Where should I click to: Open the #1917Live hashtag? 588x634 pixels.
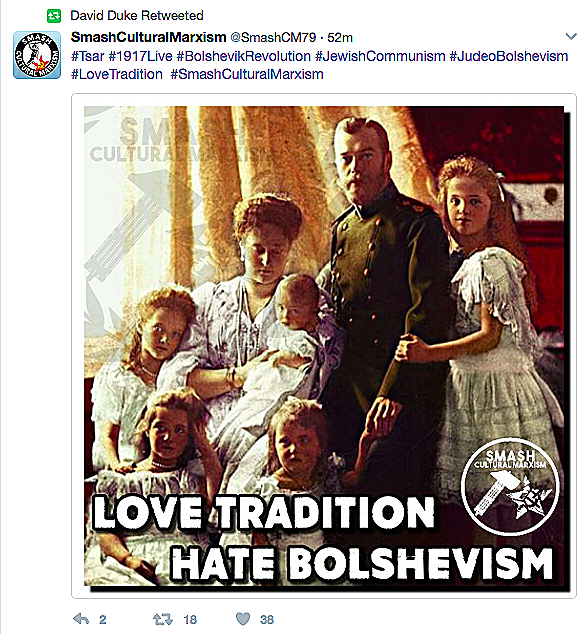(141, 56)
